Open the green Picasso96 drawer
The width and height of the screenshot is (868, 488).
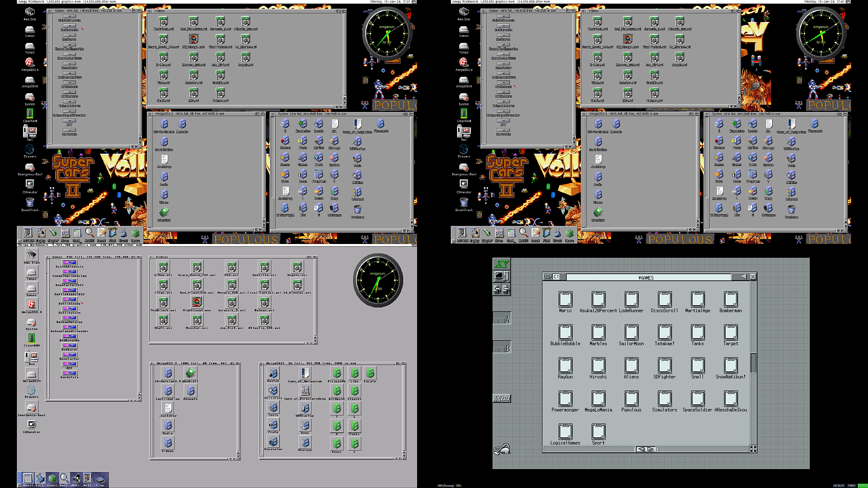click(x=337, y=374)
